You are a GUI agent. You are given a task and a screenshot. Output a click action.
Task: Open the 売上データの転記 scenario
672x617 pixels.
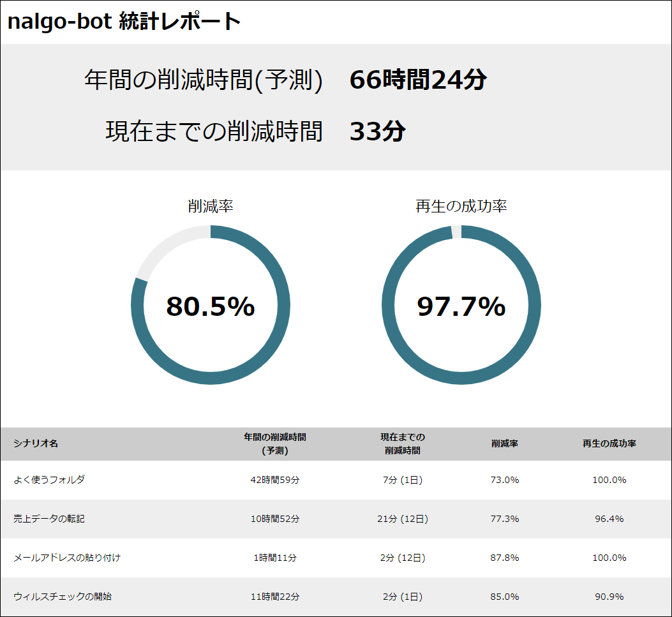49,519
